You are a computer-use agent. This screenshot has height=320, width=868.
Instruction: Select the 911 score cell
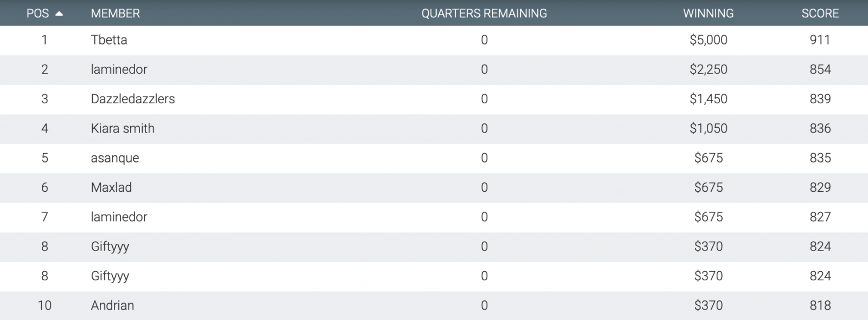pyautogui.click(x=820, y=40)
